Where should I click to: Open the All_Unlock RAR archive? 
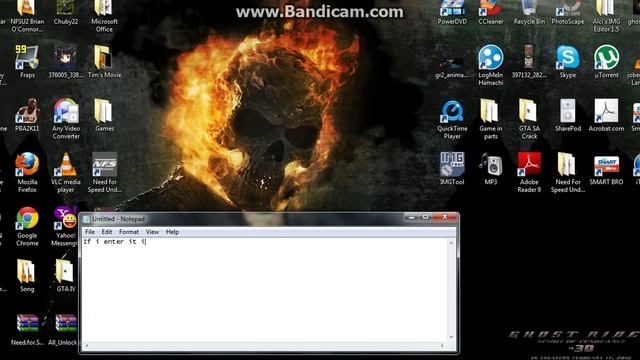pos(63,329)
